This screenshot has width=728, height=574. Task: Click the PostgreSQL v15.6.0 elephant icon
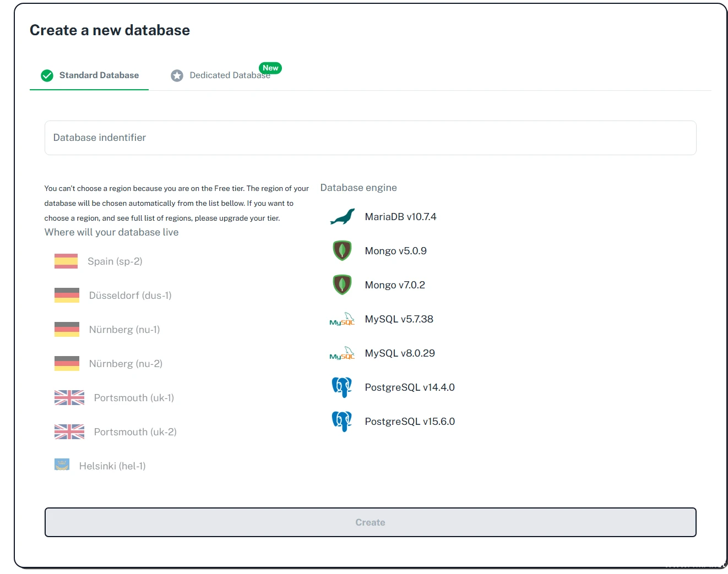pyautogui.click(x=342, y=422)
